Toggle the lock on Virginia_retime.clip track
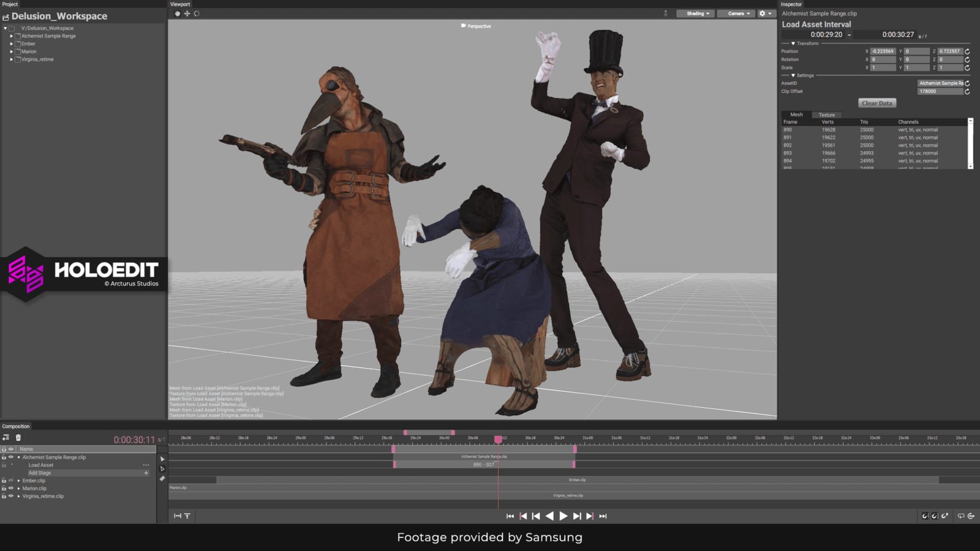 pyautogui.click(x=4, y=497)
